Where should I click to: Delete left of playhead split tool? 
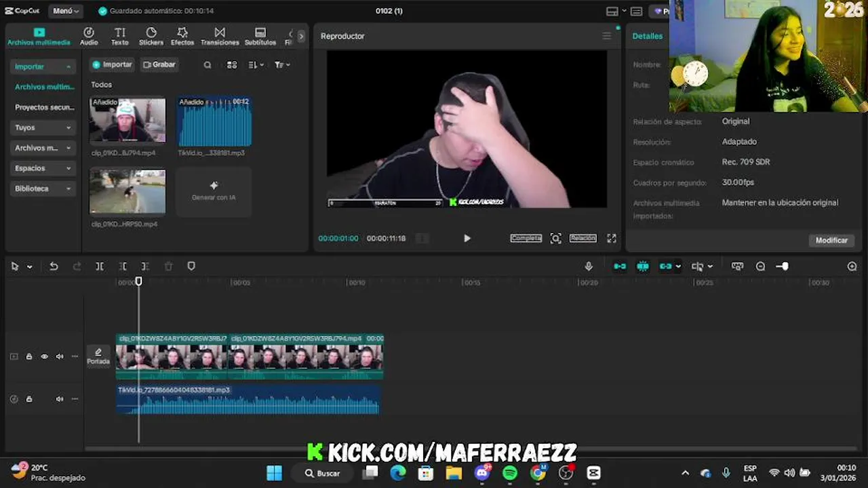pos(123,266)
